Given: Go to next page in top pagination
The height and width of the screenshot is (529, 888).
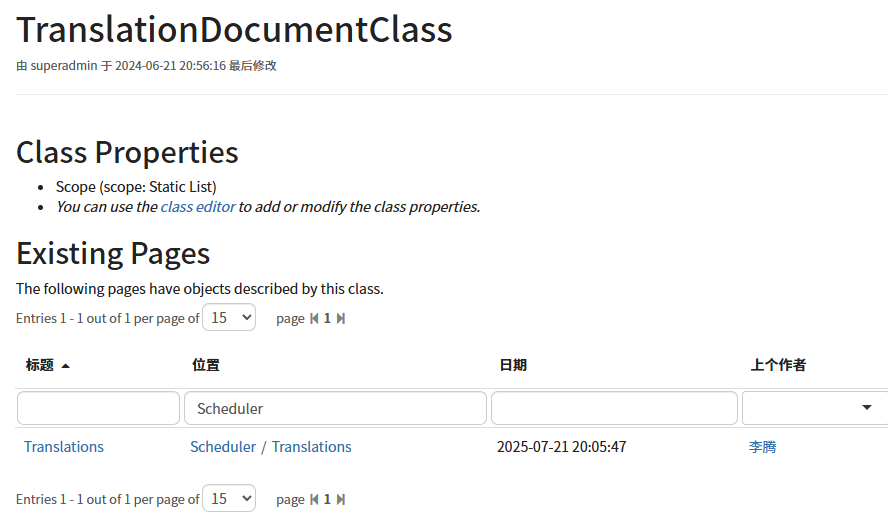Looking at the screenshot, I should [x=341, y=319].
